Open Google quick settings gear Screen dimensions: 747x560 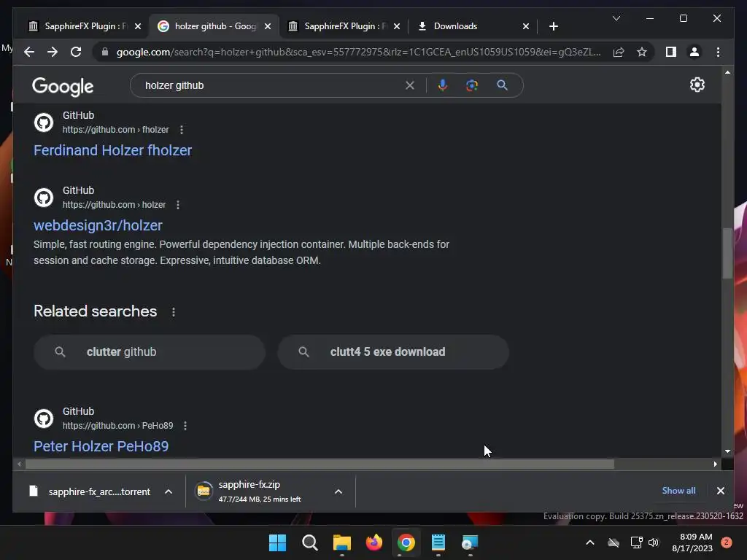click(697, 85)
